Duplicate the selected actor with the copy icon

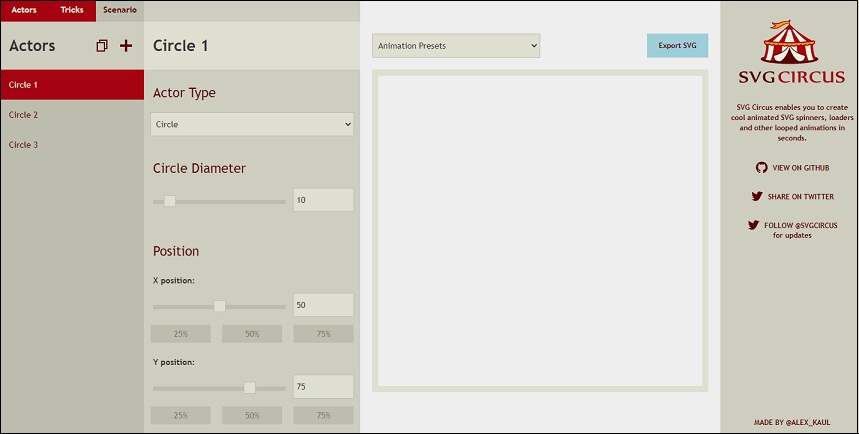[101, 46]
